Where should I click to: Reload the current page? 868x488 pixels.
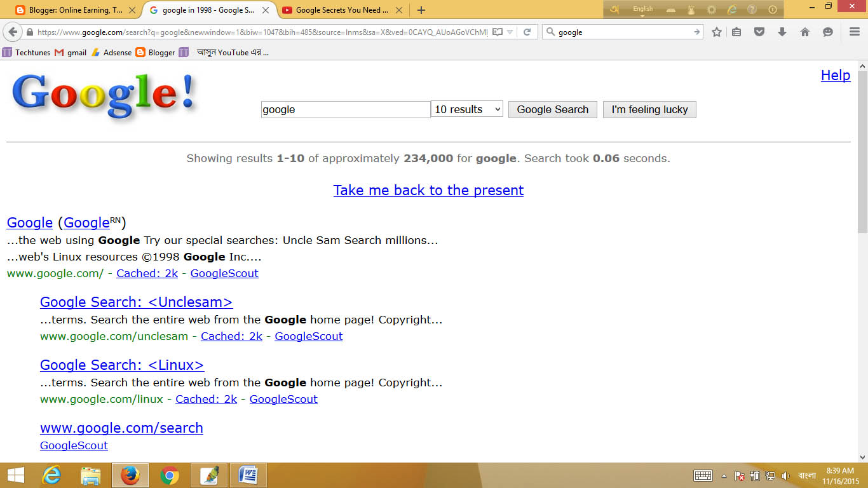tap(527, 32)
